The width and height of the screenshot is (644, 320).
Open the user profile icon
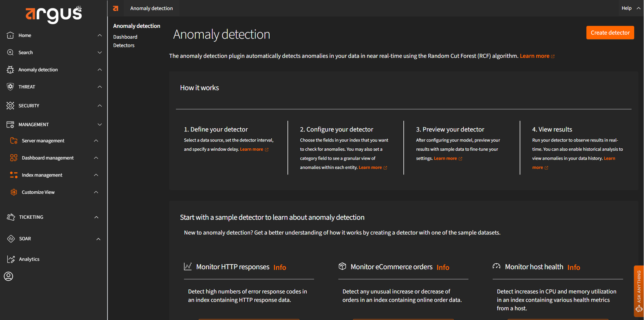pos(8,276)
